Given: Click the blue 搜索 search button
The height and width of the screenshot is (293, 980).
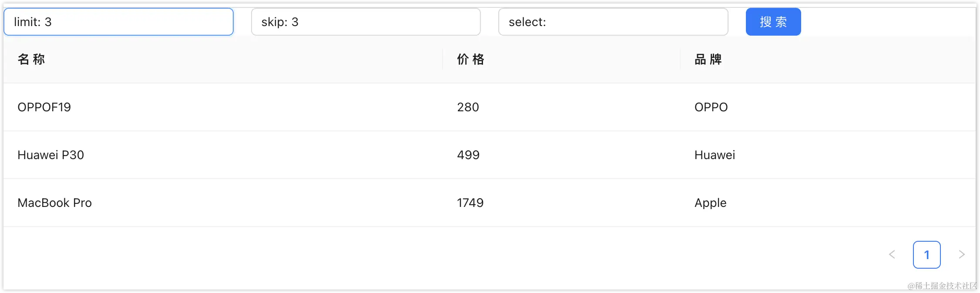Looking at the screenshot, I should pyautogui.click(x=773, y=22).
